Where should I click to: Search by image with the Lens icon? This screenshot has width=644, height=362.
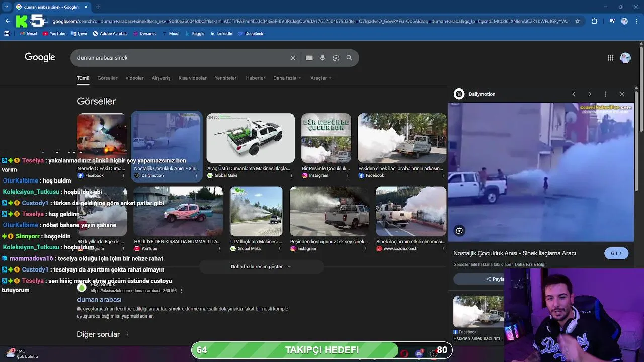click(336, 58)
